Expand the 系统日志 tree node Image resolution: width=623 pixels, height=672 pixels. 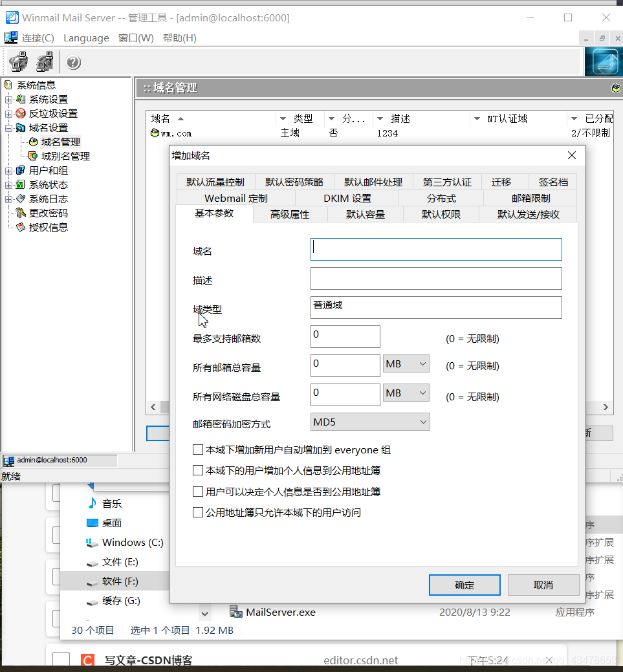pos(8,199)
